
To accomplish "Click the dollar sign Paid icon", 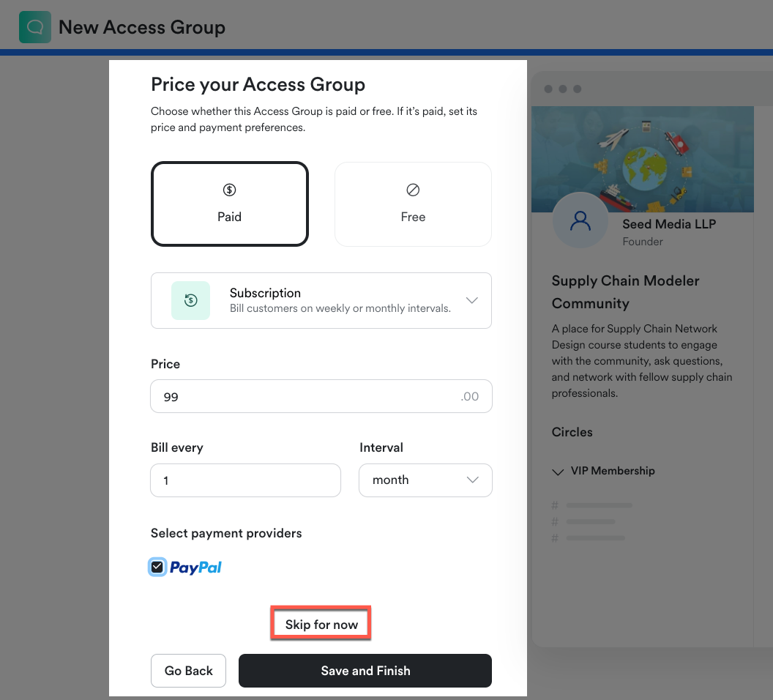I will [x=229, y=190].
